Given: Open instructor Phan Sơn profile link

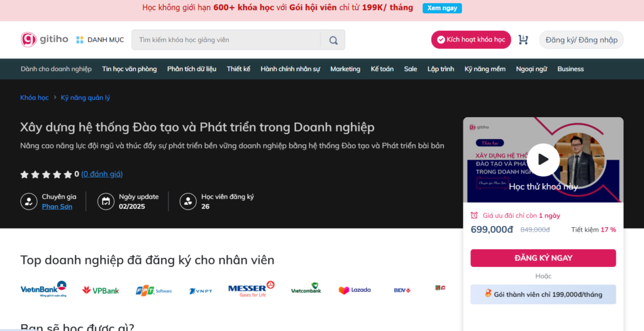Looking at the screenshot, I should tap(57, 206).
